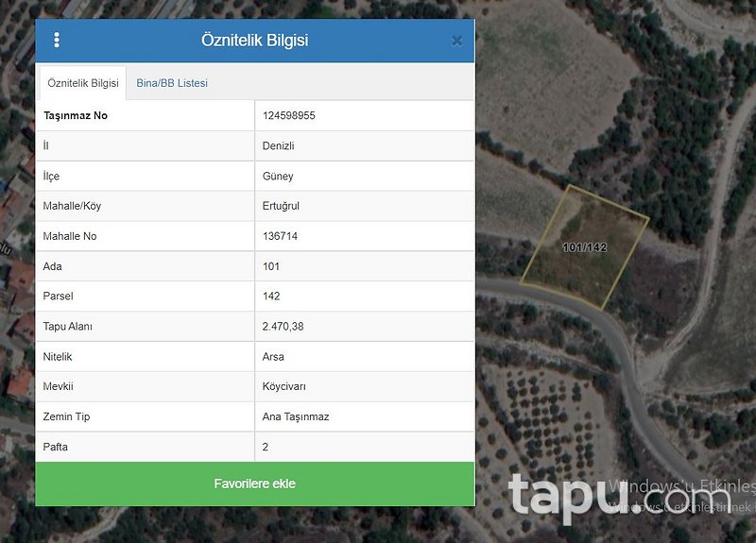756x543 pixels.
Task: Select the Nitelik value Arsa
Action: 273,357
